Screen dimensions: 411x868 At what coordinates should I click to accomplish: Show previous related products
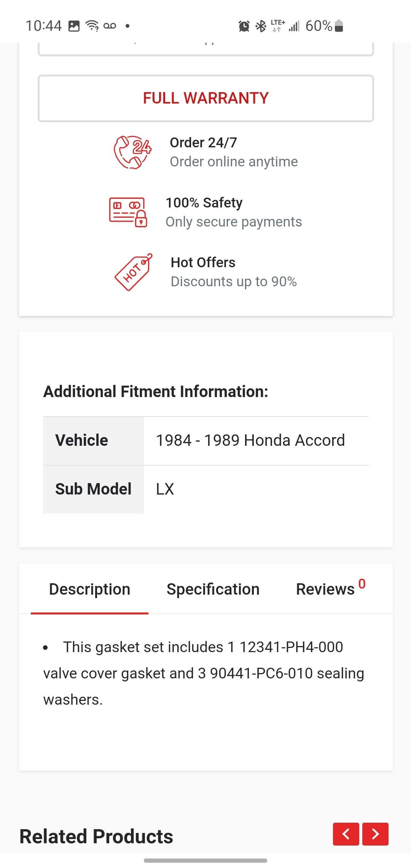pyautogui.click(x=346, y=834)
